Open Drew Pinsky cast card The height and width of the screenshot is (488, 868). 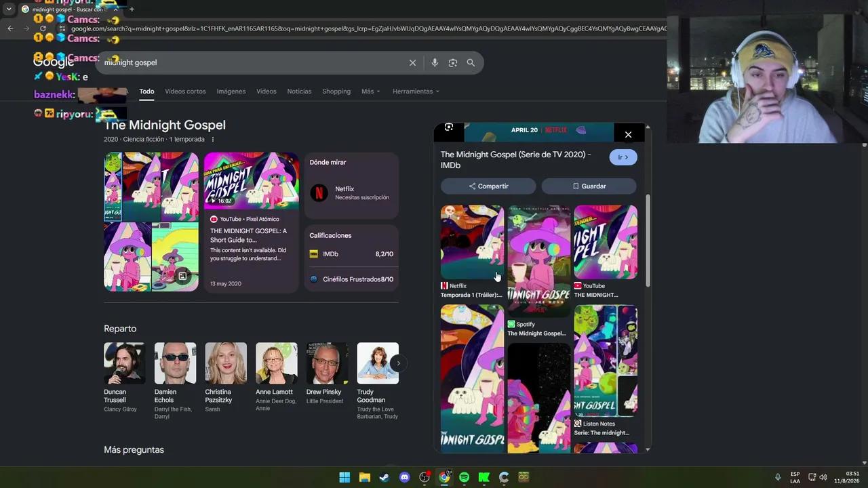click(x=327, y=373)
